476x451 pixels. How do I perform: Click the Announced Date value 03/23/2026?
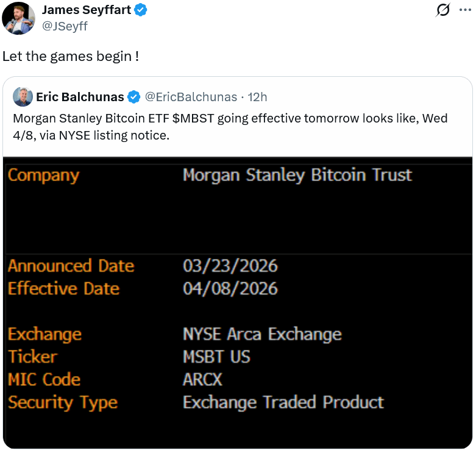[x=230, y=266]
